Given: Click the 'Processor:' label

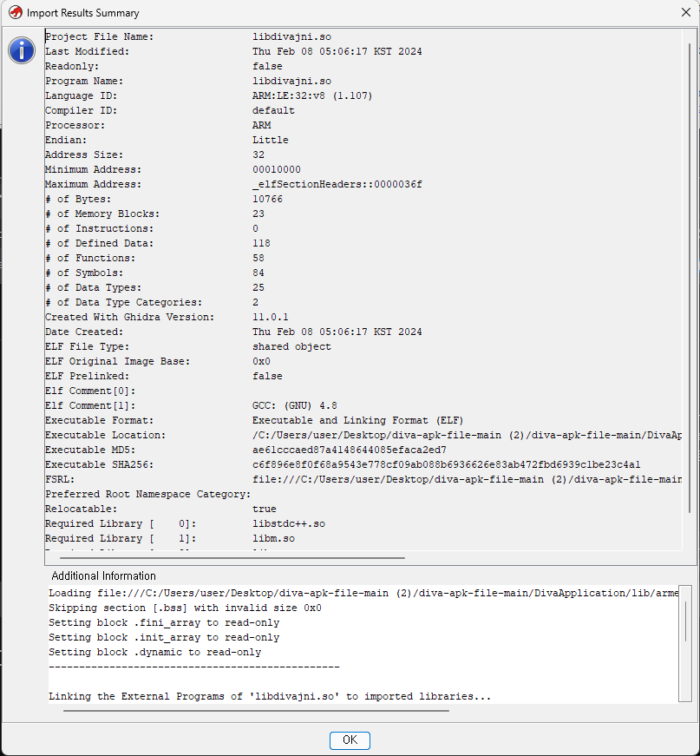Looking at the screenshot, I should point(75,125).
